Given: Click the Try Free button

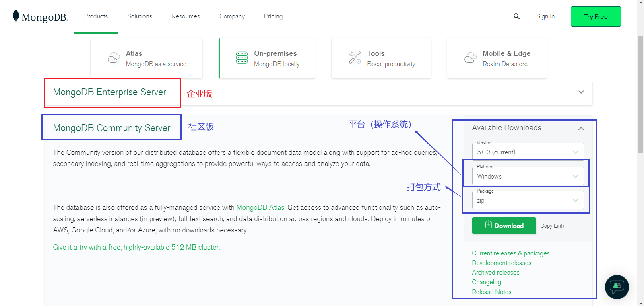Looking at the screenshot, I should 596,16.
